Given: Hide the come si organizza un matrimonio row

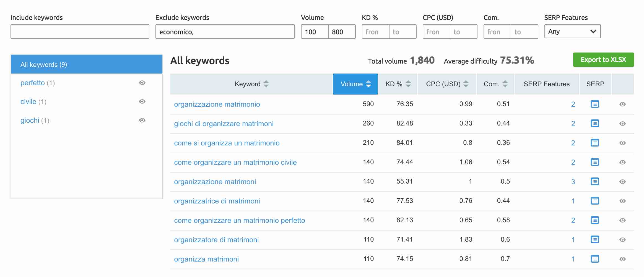Looking at the screenshot, I should pos(622,143).
